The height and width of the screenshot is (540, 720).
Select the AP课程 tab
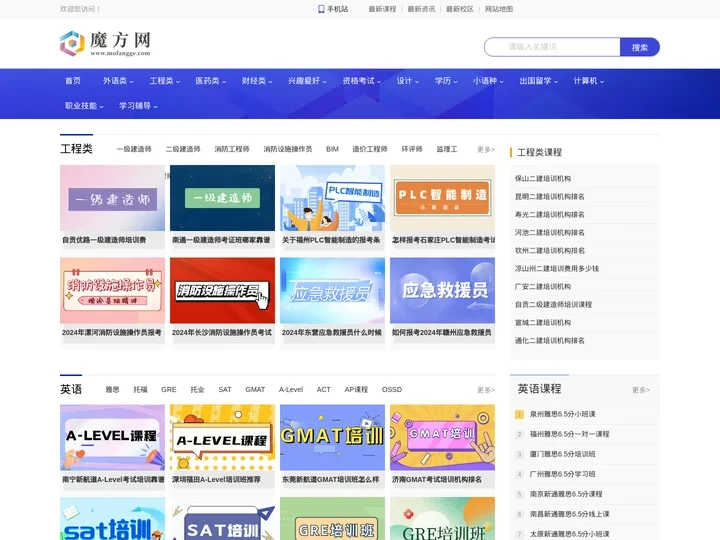click(x=356, y=389)
